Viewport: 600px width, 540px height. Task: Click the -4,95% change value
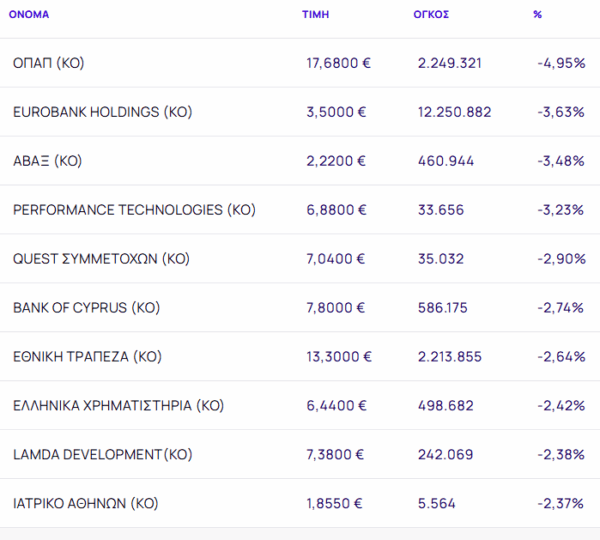click(561, 63)
